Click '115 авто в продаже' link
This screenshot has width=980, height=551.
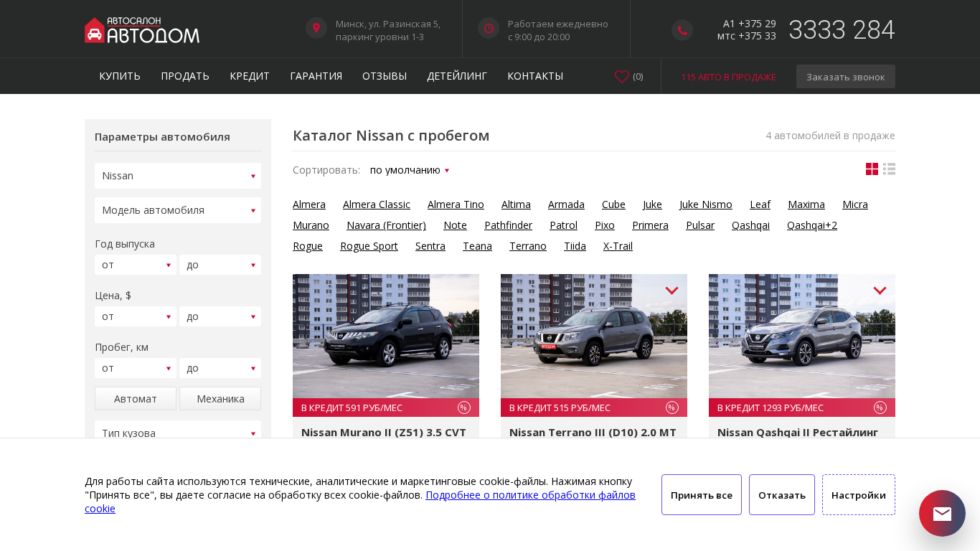point(729,77)
